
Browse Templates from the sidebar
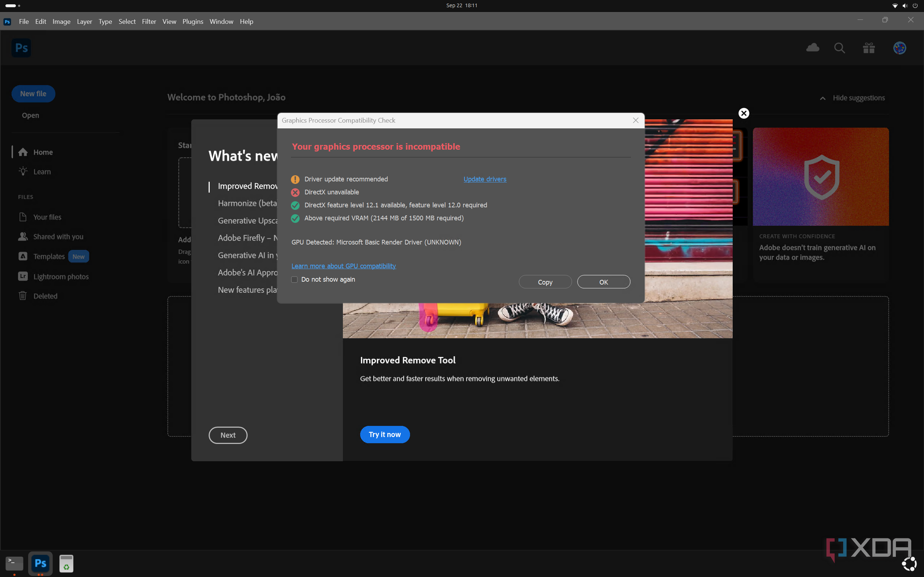tap(49, 256)
